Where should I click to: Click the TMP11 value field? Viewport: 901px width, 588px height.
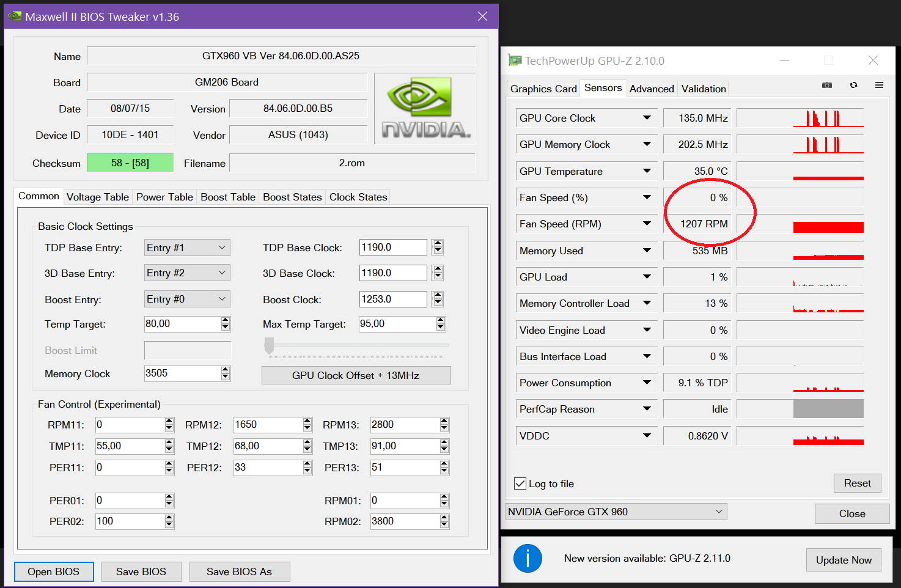[x=130, y=446]
